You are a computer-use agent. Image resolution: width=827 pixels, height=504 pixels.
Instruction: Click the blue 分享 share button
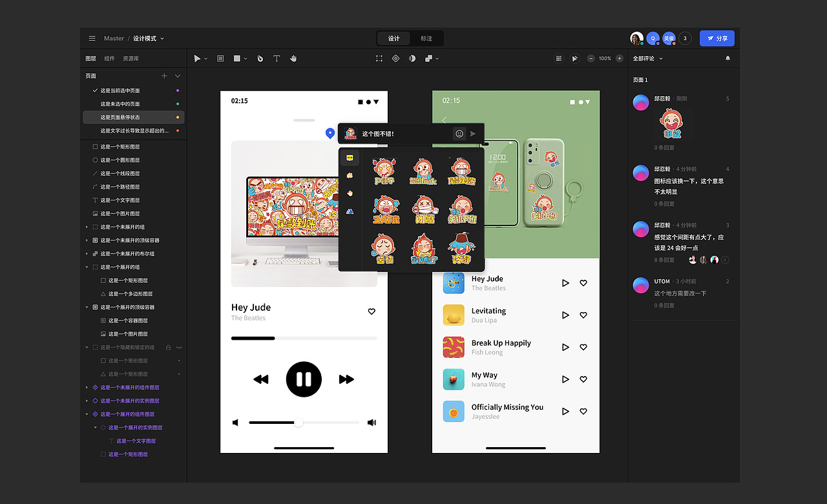click(x=717, y=39)
